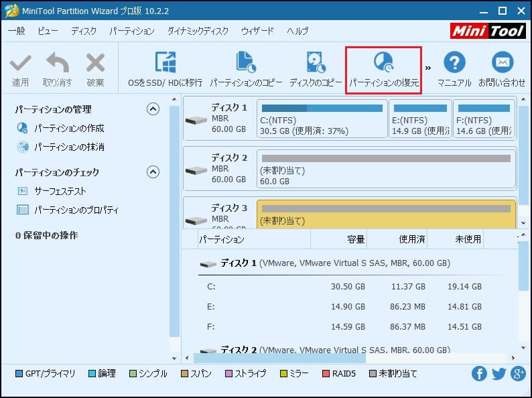Open the パーティション menu

[131, 31]
